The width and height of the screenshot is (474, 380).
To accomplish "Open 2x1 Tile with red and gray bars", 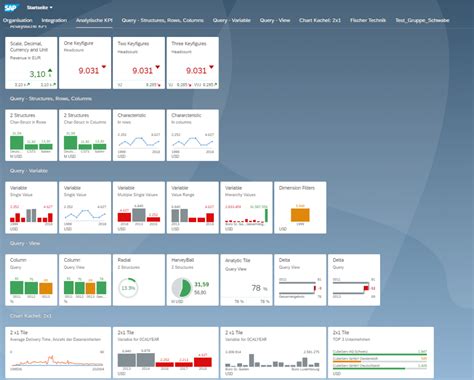I will pos(166,353).
